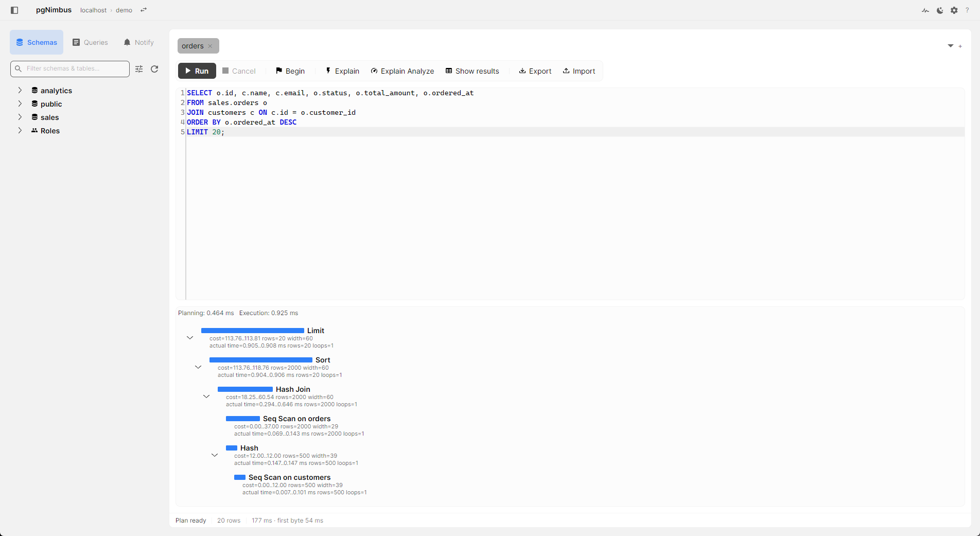Click the Import button
This screenshot has height=536, width=980.
579,71
